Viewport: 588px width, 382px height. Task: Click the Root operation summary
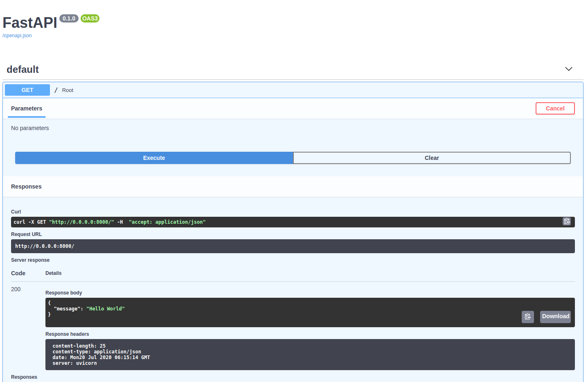pyautogui.click(x=68, y=90)
